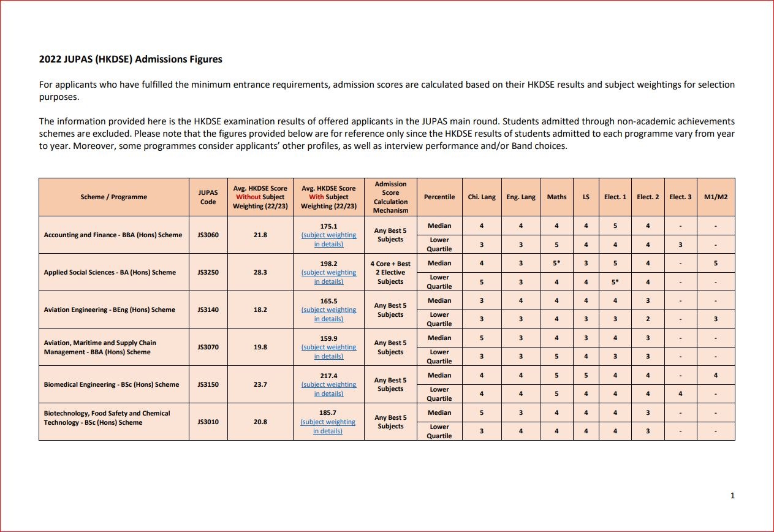Screen dimensions: 774x532
Task: Select JUPAS code JS3070
Action: coord(208,347)
